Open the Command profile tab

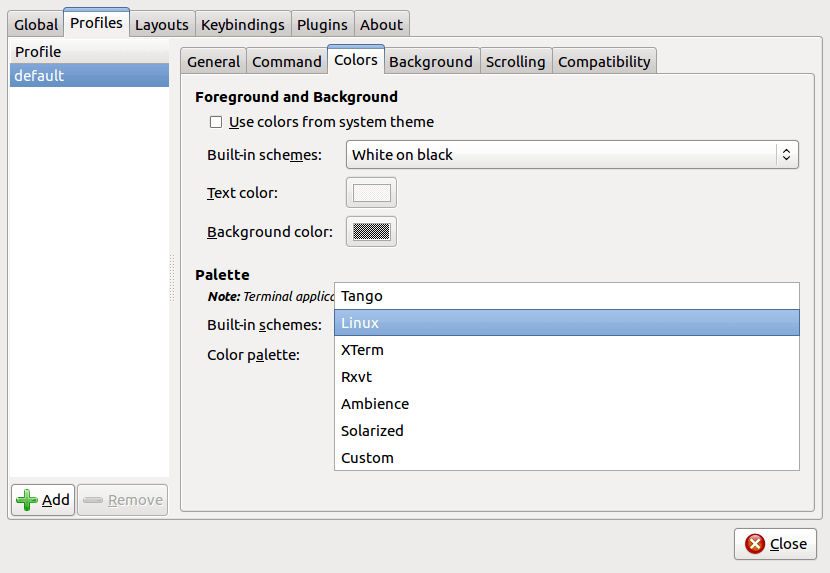pos(286,61)
